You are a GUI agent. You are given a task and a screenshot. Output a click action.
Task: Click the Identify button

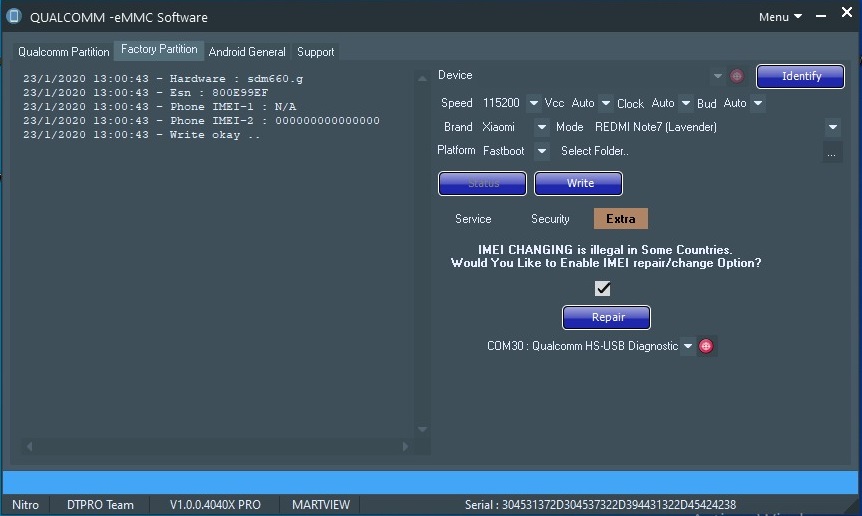tap(800, 76)
